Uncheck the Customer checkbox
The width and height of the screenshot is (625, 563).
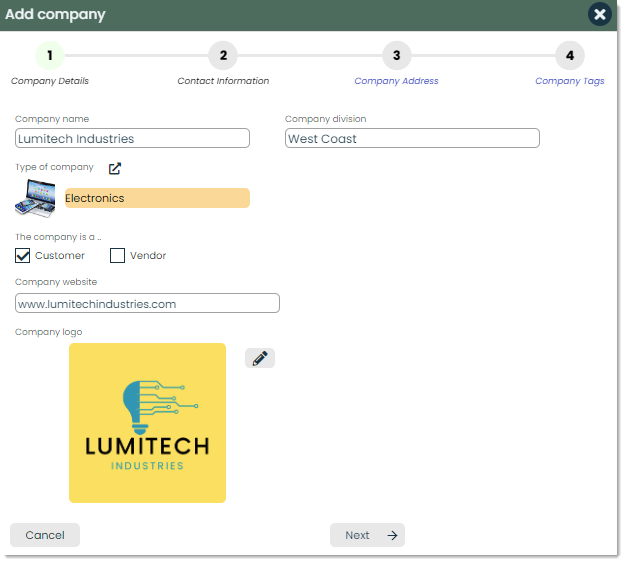click(22, 256)
